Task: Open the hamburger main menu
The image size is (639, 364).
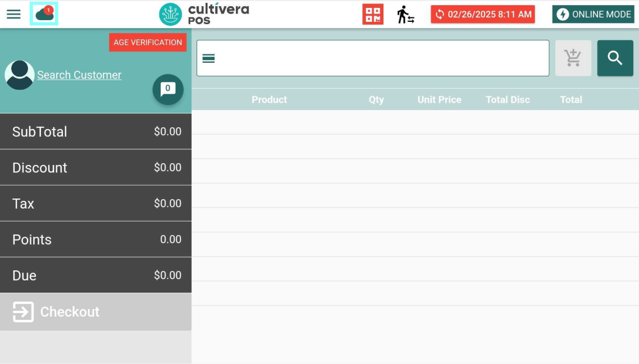Action: 13,14
